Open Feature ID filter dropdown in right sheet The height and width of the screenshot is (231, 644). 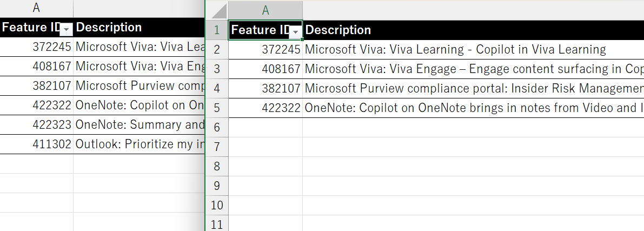click(295, 33)
